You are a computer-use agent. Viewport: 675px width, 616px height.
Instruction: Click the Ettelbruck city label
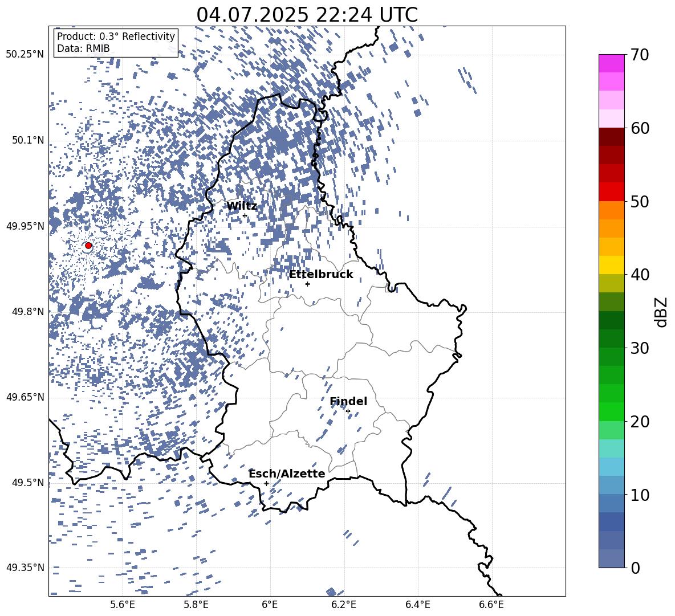[321, 274]
